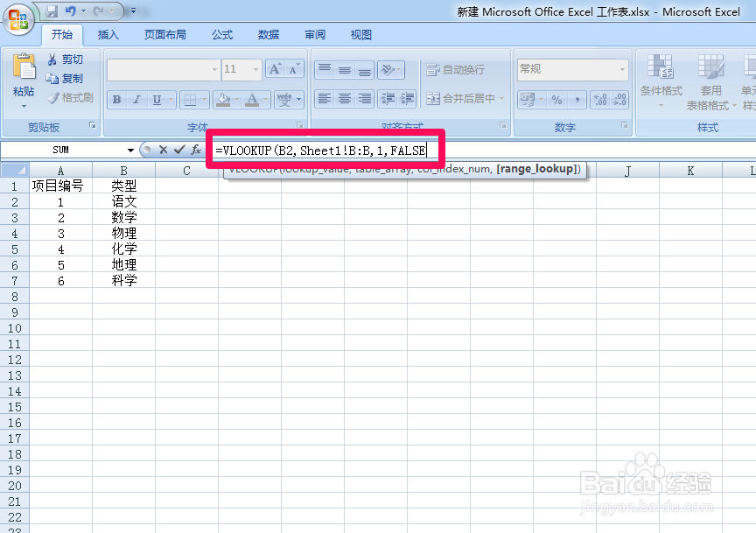
Task: Decrease decimal places
Action: coord(619,100)
